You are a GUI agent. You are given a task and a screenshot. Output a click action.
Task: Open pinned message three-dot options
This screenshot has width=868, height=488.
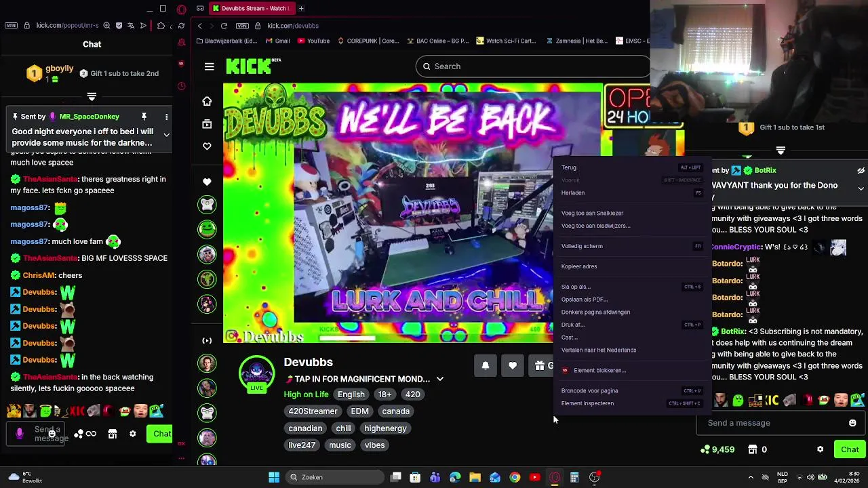pyautogui.click(x=166, y=117)
